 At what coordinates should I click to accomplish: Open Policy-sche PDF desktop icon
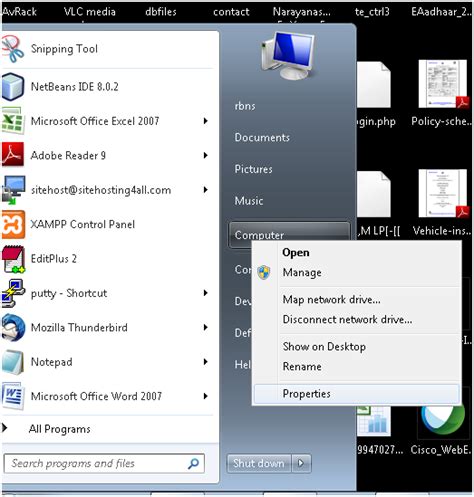coord(444,84)
